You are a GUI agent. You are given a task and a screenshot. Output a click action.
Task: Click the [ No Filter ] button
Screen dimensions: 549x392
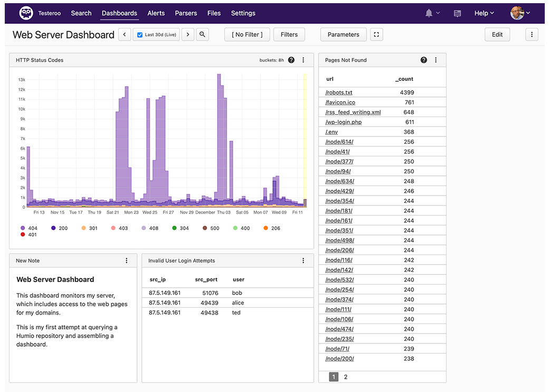pyautogui.click(x=247, y=35)
